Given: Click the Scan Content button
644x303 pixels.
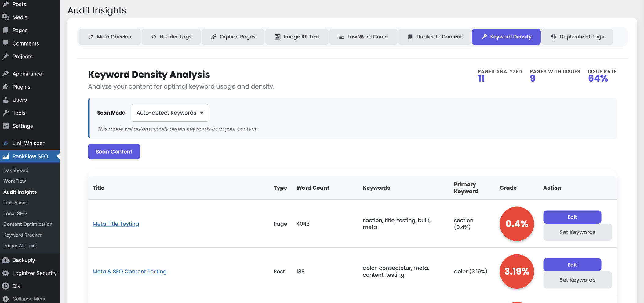Looking at the screenshot, I should 114,151.
